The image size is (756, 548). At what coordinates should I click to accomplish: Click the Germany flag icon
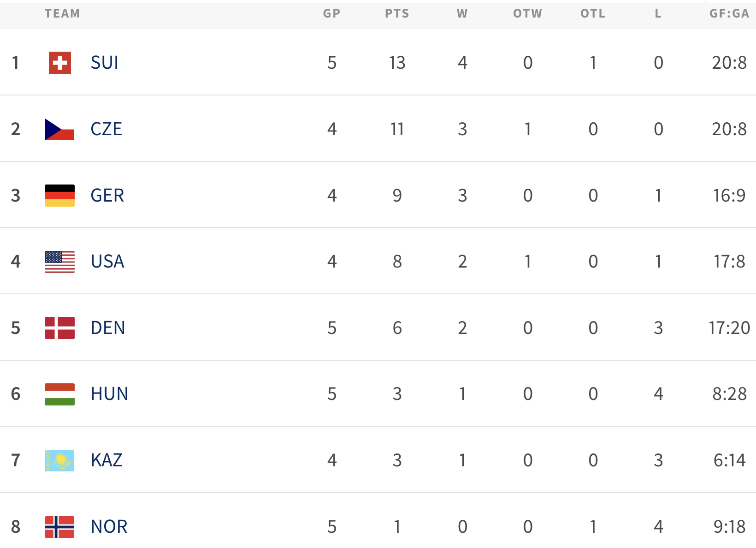(x=60, y=196)
